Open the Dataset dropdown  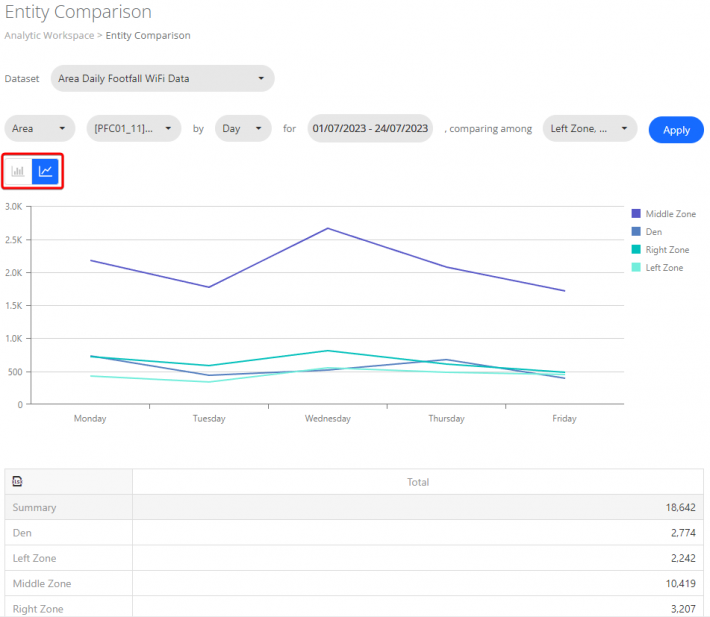pyautogui.click(x=162, y=78)
